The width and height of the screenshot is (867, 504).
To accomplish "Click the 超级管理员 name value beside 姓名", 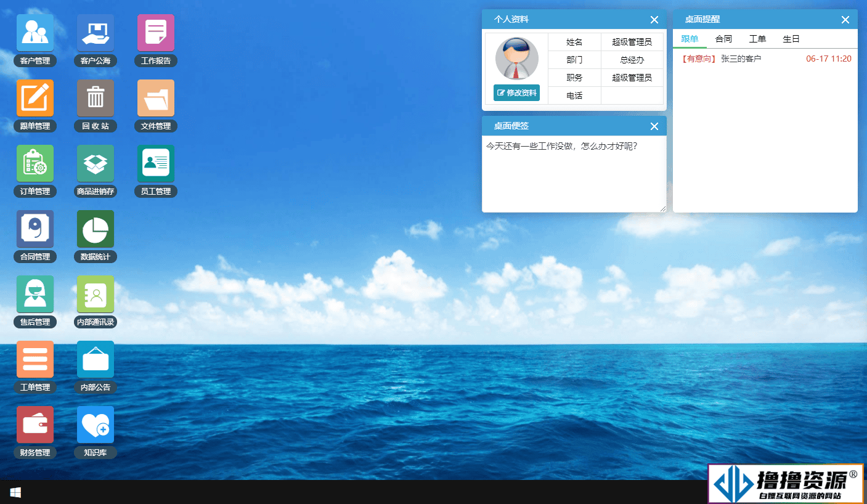I will [632, 42].
